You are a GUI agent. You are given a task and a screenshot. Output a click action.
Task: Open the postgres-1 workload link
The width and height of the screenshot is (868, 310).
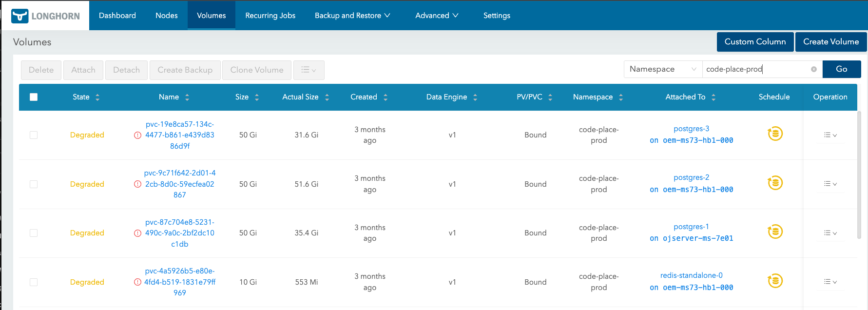691,227
